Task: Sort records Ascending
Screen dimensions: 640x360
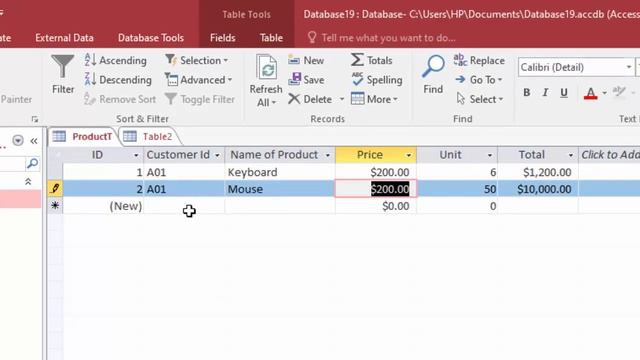Action: click(x=116, y=60)
